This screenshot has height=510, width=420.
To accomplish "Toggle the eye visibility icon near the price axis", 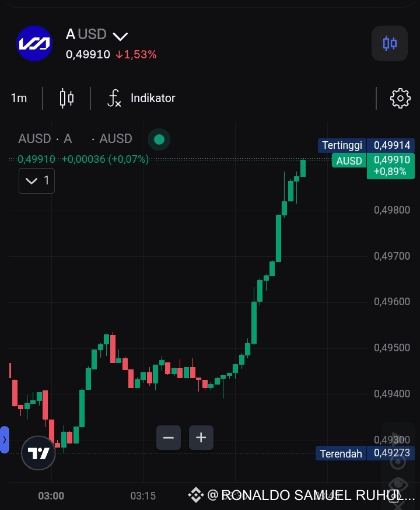I will pos(398,484).
